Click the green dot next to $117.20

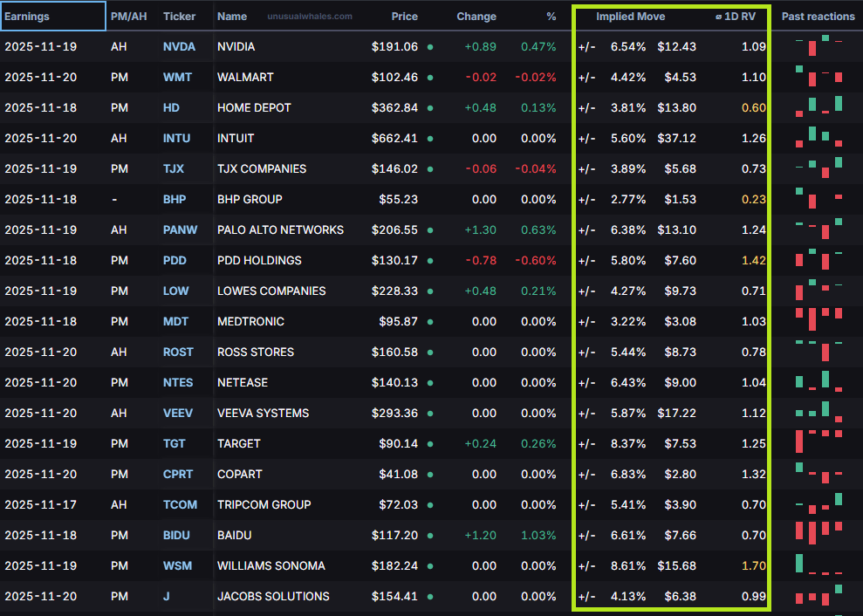430,537
